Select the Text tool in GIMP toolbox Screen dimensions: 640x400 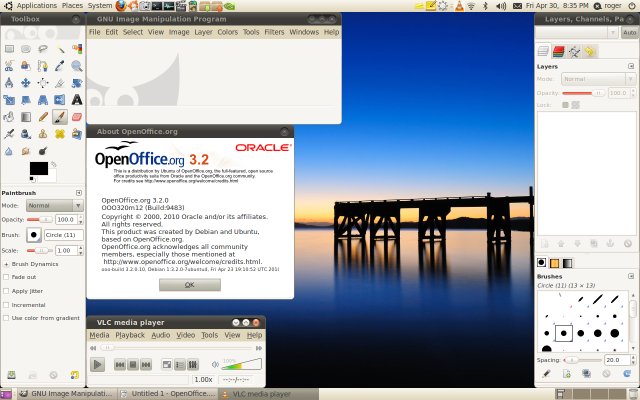click(77, 99)
